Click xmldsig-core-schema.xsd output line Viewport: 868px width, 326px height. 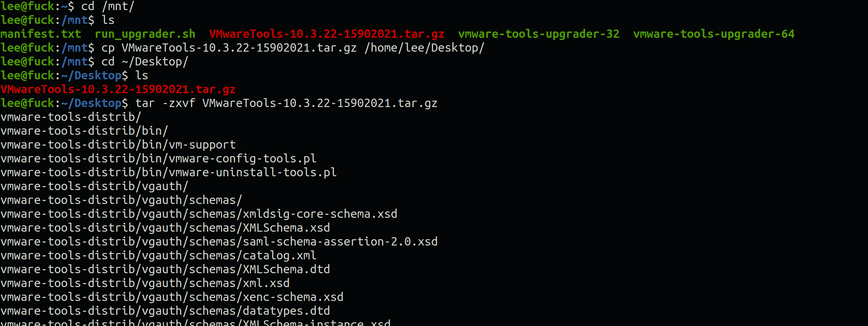click(199, 214)
